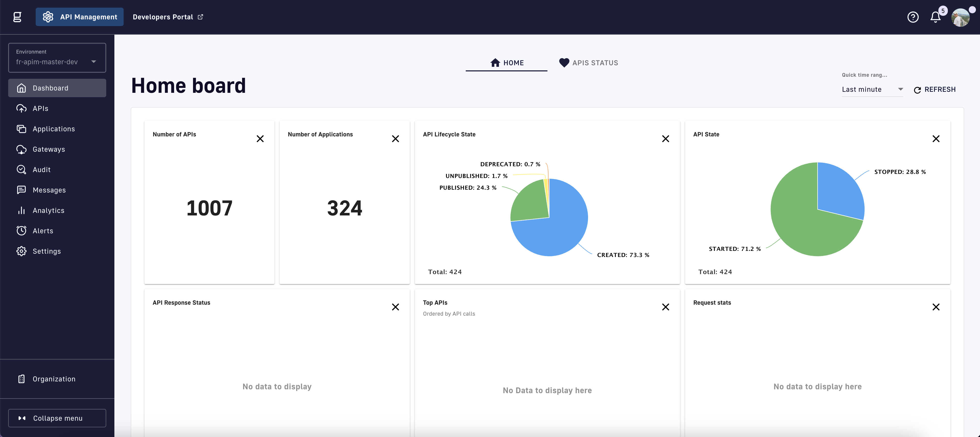Click the REFRESH button
This screenshot has width=980, height=437.
pyautogui.click(x=935, y=89)
